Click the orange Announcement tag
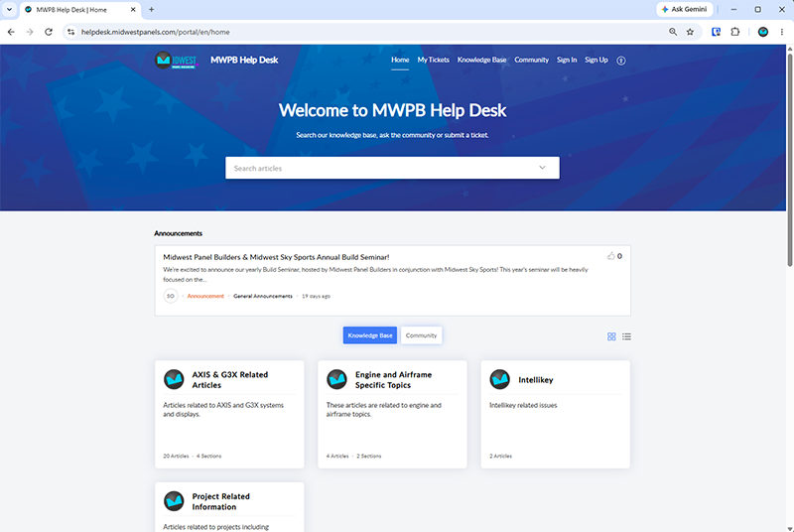Image resolution: width=794 pixels, height=532 pixels. [x=205, y=296]
